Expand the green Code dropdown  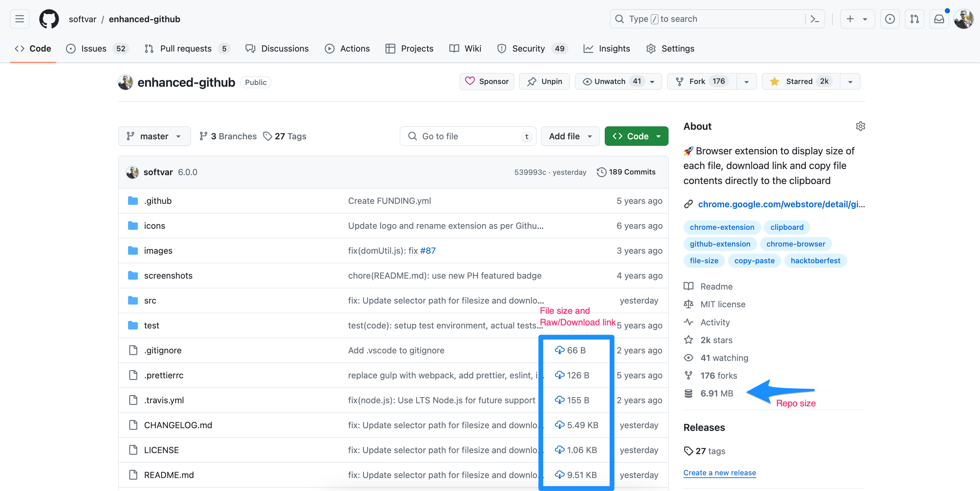click(x=636, y=136)
